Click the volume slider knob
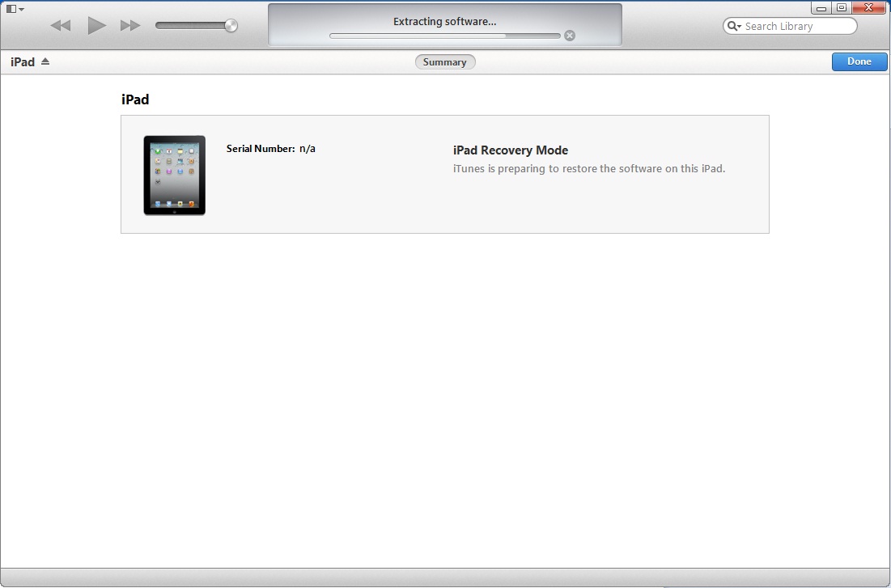The image size is (891, 588). (231, 26)
